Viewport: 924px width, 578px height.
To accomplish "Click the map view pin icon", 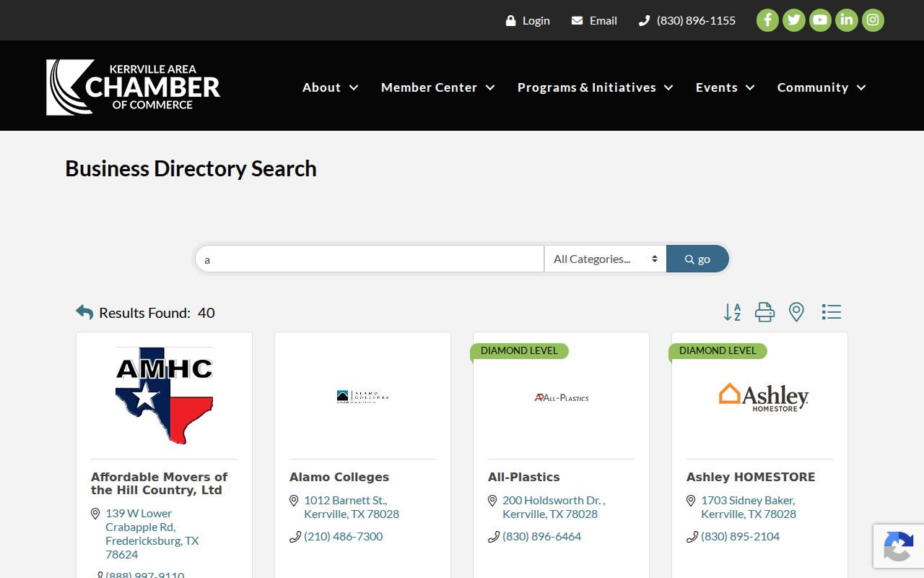I will [796, 312].
